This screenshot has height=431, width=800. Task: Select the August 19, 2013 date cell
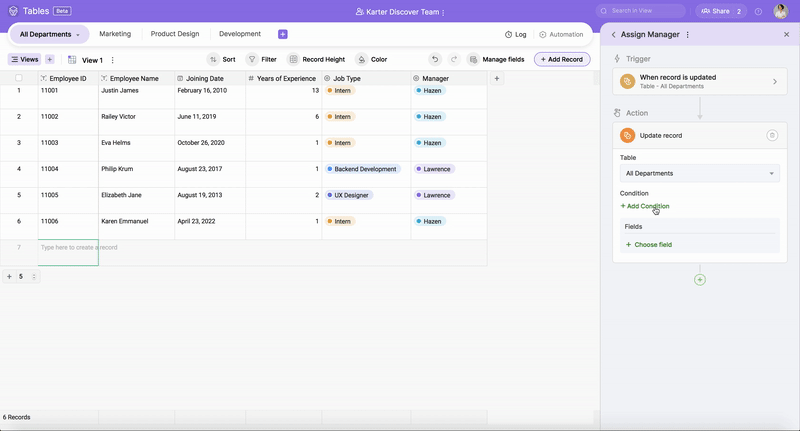(x=210, y=200)
